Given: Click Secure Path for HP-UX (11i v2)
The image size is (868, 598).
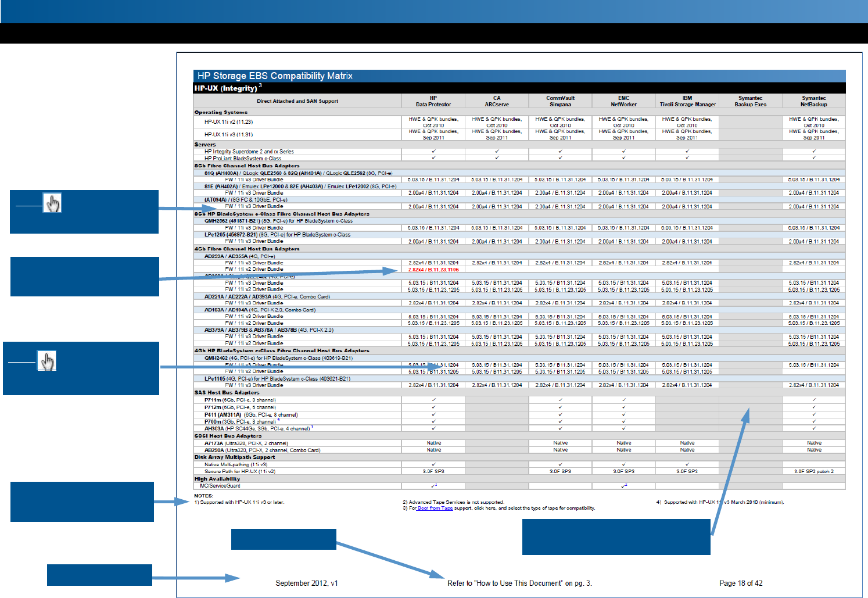Looking at the screenshot, I should pos(240,471).
